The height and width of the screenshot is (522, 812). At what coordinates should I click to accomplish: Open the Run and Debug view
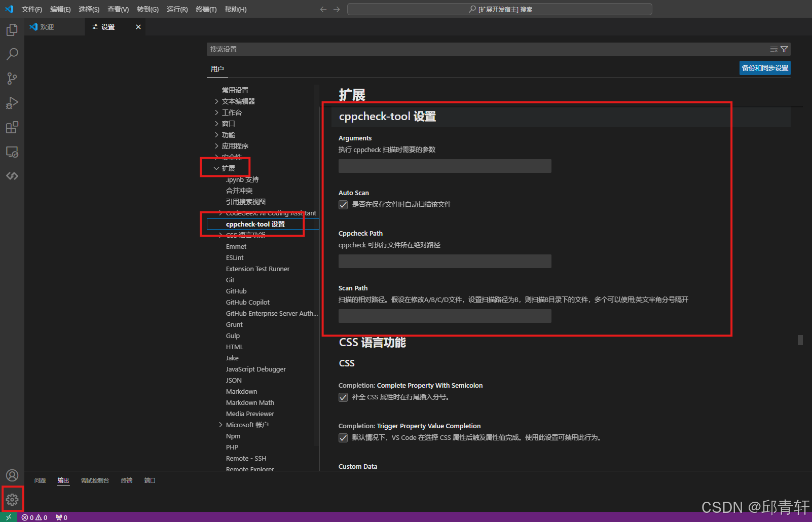point(12,103)
